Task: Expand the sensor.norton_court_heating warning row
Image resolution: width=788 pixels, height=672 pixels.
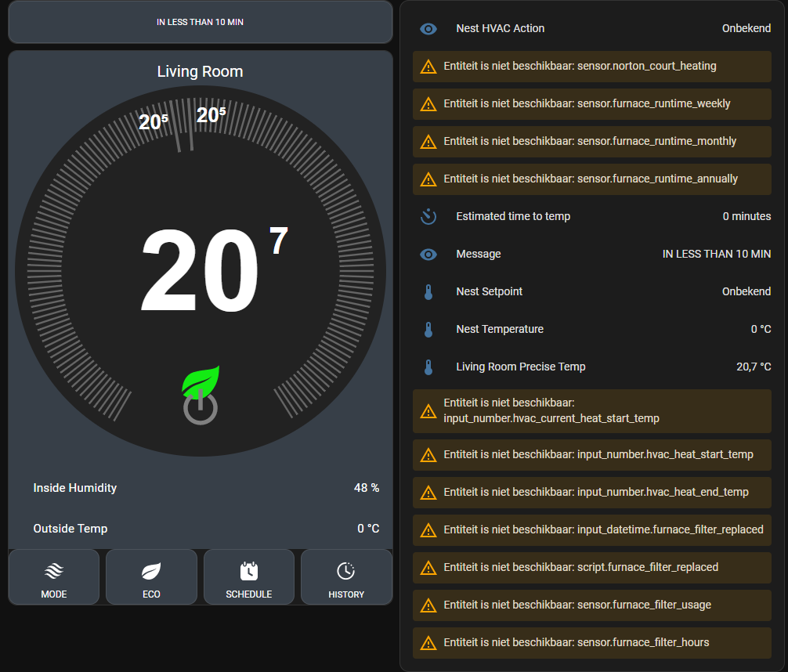Action: [591, 66]
